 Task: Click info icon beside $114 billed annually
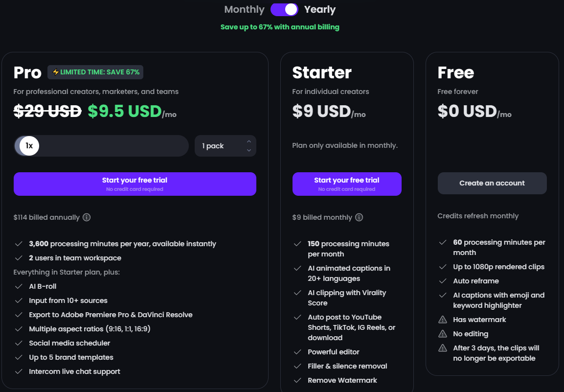(87, 217)
